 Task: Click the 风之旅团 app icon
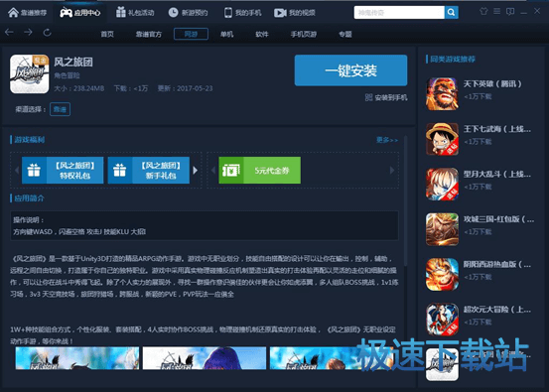[x=30, y=73]
